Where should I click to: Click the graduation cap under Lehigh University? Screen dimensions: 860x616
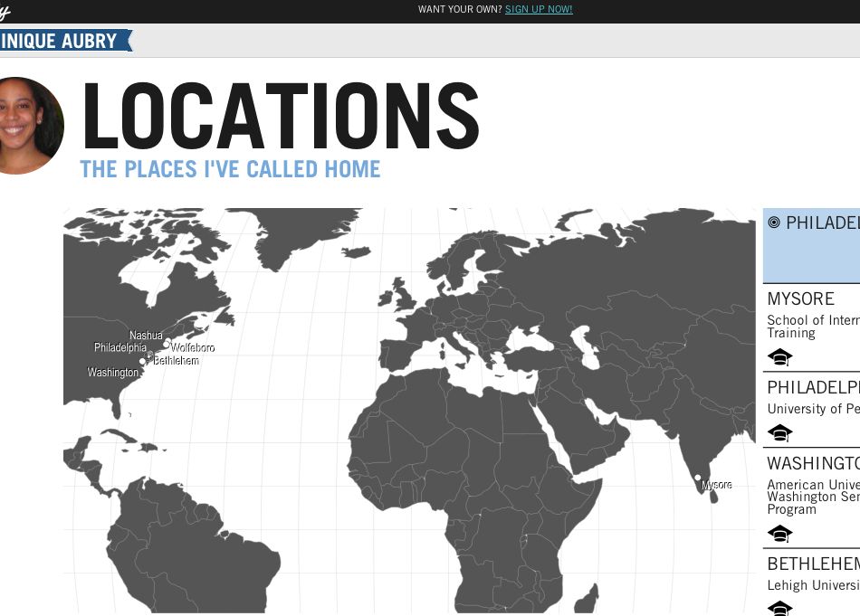pyautogui.click(x=779, y=608)
